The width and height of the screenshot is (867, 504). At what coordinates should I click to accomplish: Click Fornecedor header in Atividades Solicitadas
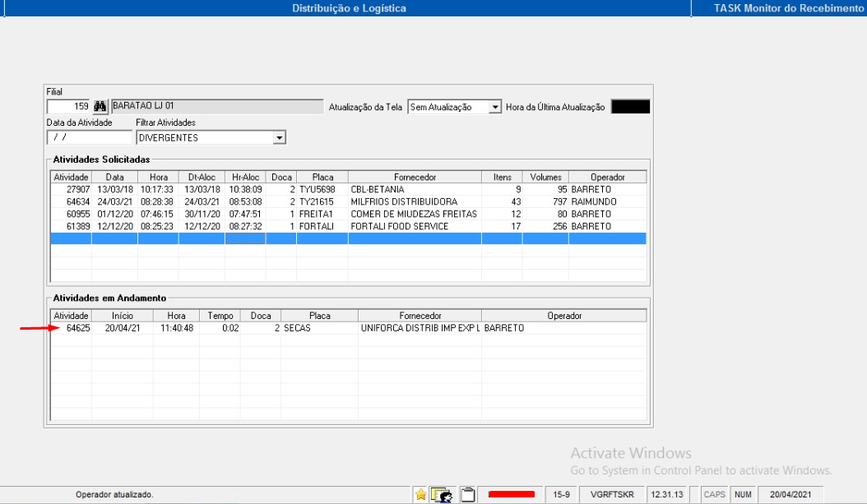pos(415,178)
